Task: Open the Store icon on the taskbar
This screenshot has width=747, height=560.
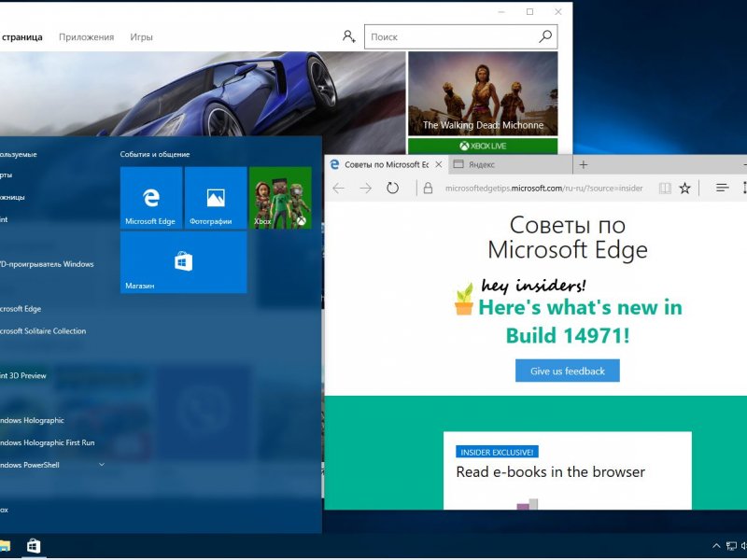Action: 33,546
